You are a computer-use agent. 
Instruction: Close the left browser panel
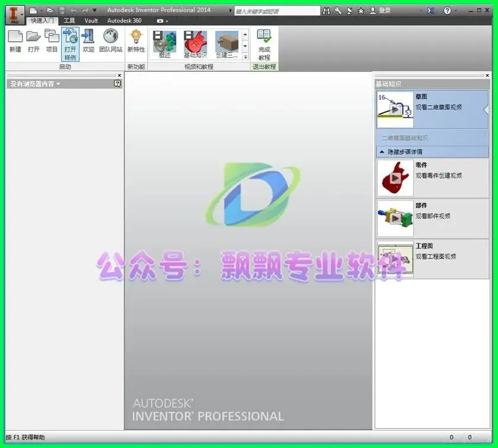[119, 75]
